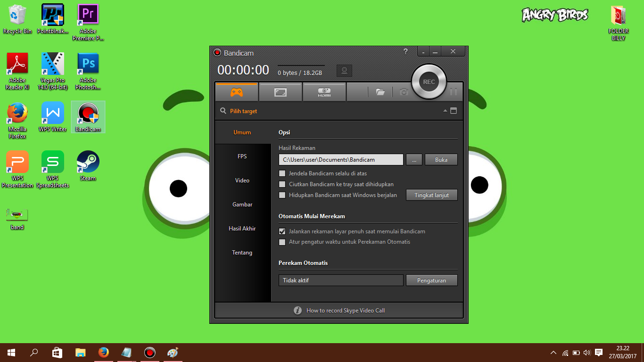The image size is (644, 362).
Task: Show hidden system tray icons
Action: click(x=553, y=353)
